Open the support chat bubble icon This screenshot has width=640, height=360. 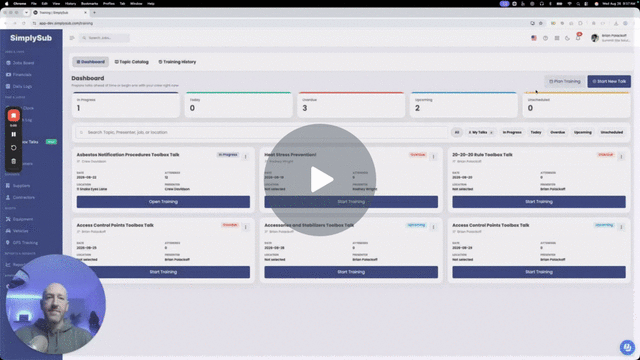click(627, 347)
